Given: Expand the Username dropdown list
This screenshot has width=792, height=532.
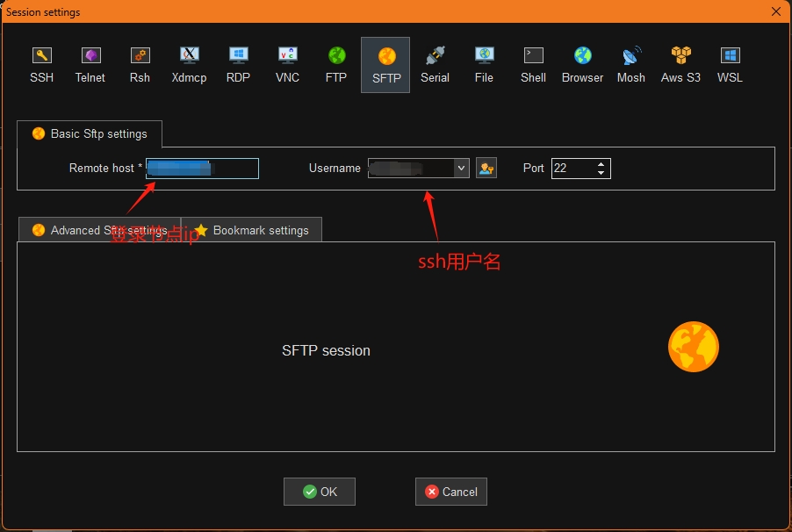Looking at the screenshot, I should click(x=461, y=169).
